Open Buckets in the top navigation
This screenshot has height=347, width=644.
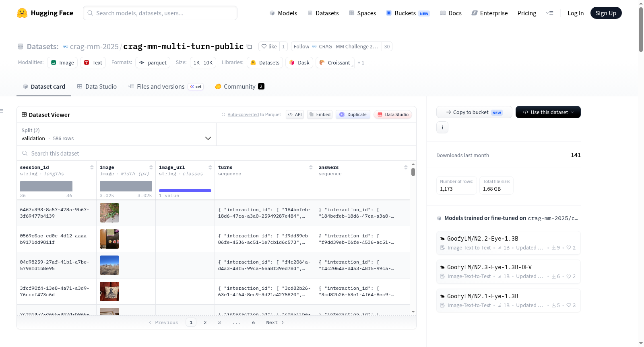(408, 13)
